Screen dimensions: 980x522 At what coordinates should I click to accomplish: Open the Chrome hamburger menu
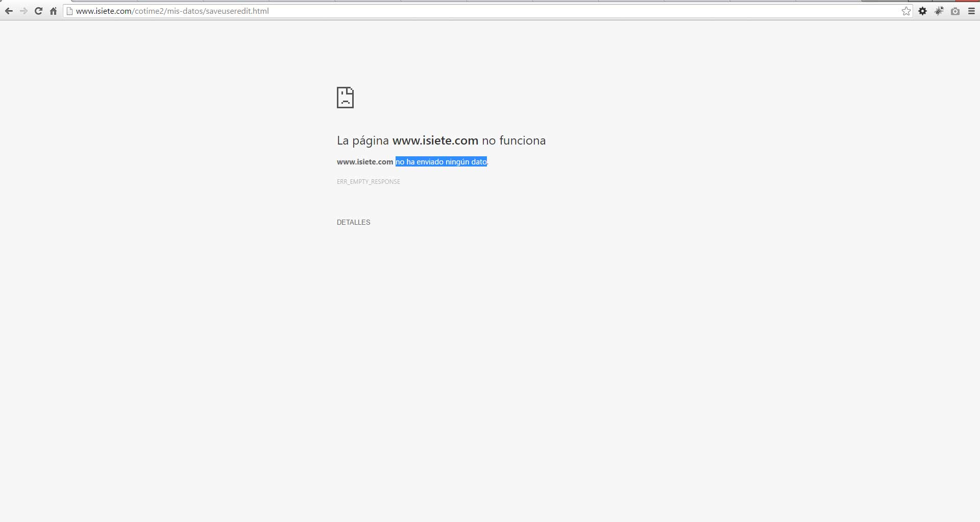[971, 11]
